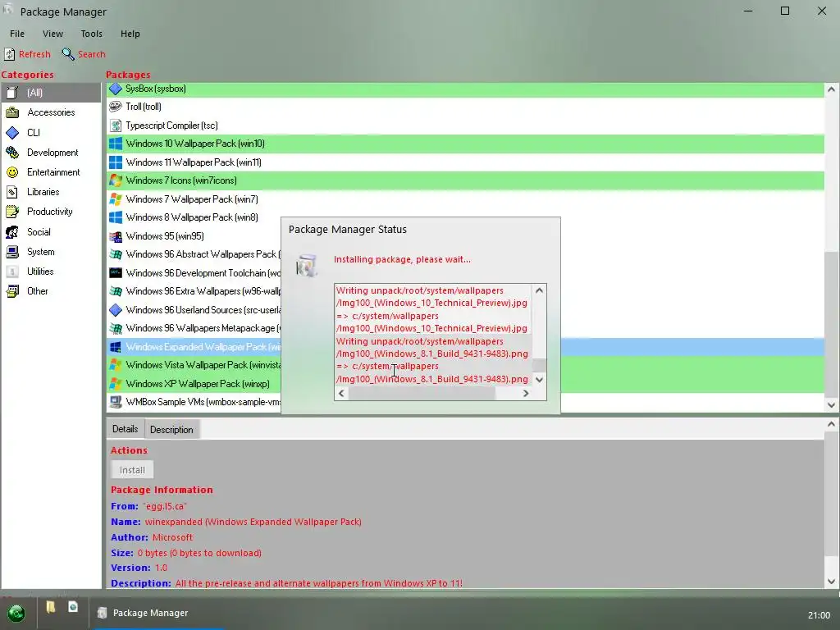Click the status log horizontal scrollbar thumb
This screenshot has height=630, width=840.
coord(422,393)
